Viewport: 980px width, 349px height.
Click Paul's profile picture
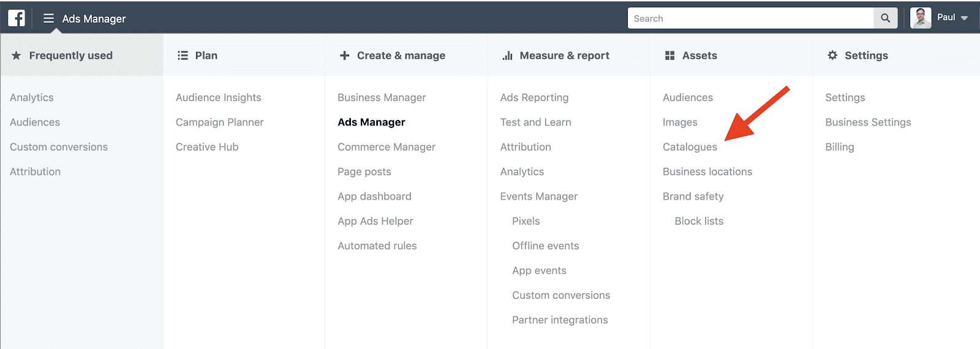coord(921,18)
